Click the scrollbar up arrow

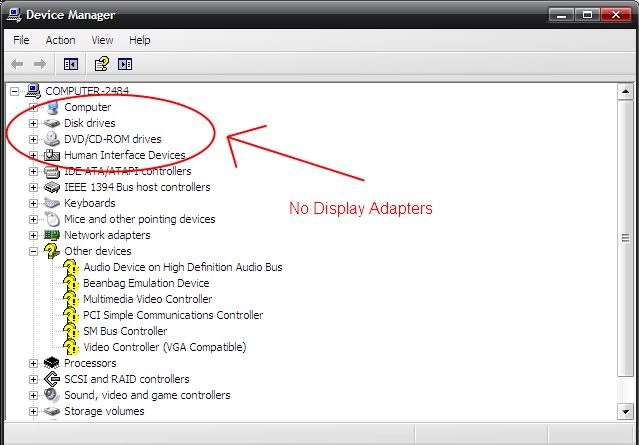click(x=625, y=92)
